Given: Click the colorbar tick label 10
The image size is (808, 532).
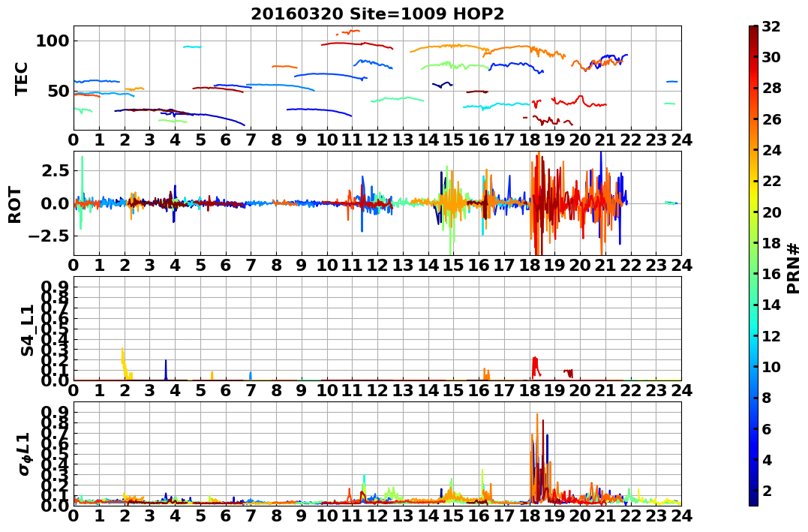Looking at the screenshot, I should [x=771, y=366].
